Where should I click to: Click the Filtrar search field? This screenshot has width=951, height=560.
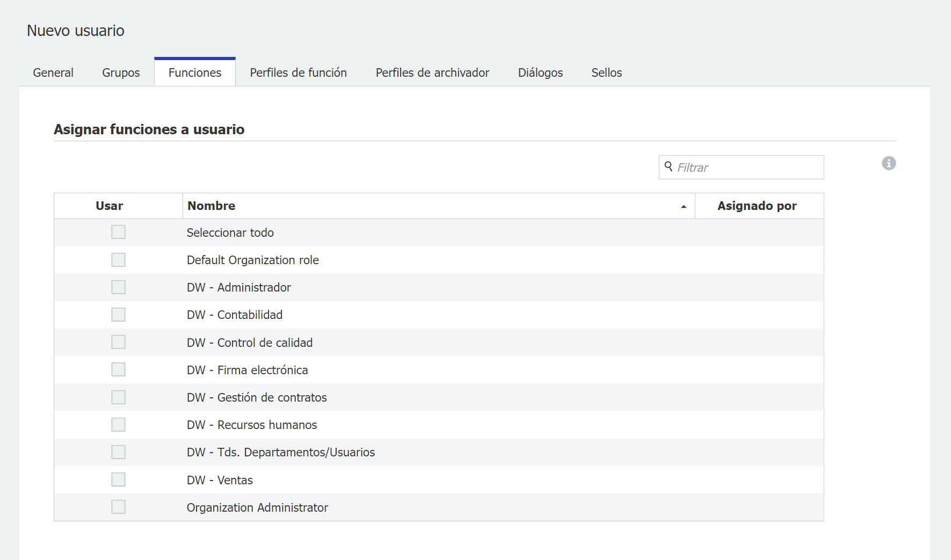click(x=746, y=168)
